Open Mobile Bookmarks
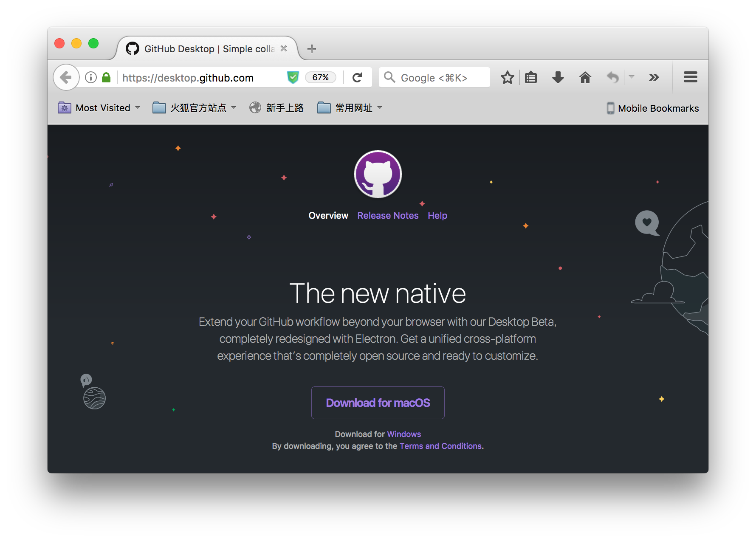This screenshot has height=541, width=756. (x=653, y=108)
